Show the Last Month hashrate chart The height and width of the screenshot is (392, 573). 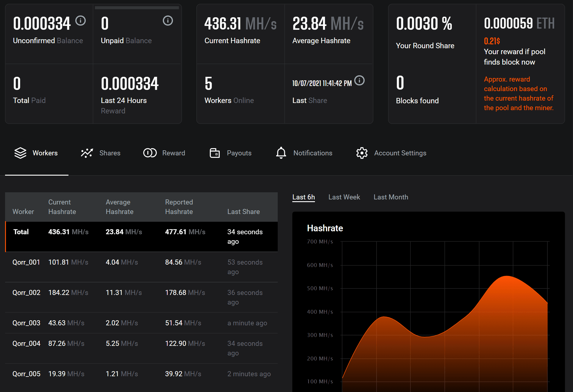[391, 197]
